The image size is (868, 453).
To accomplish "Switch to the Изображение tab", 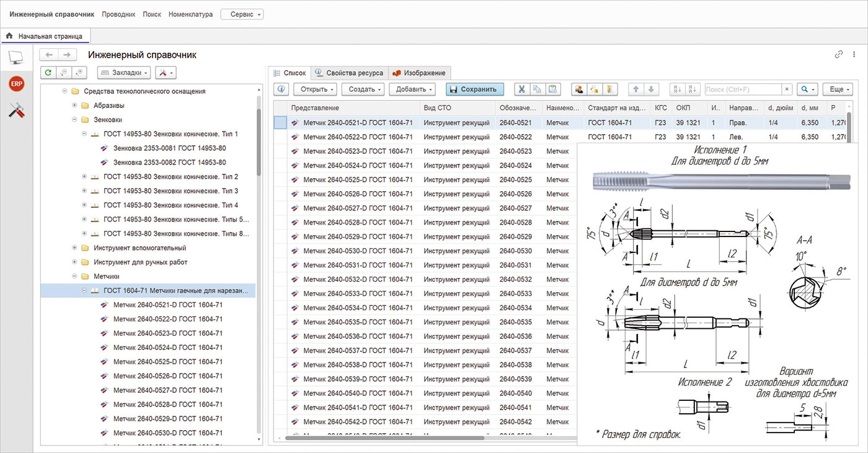I will [x=418, y=73].
